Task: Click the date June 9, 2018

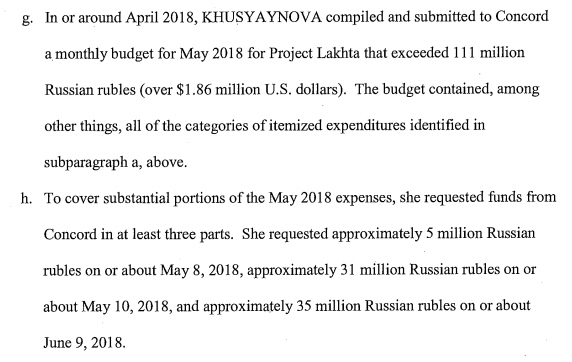Action: 84,343
